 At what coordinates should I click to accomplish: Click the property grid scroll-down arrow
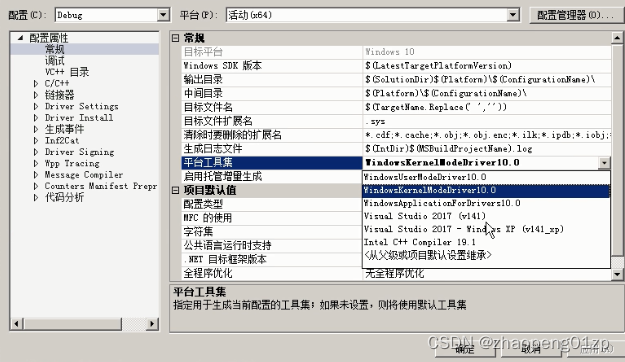(617, 274)
